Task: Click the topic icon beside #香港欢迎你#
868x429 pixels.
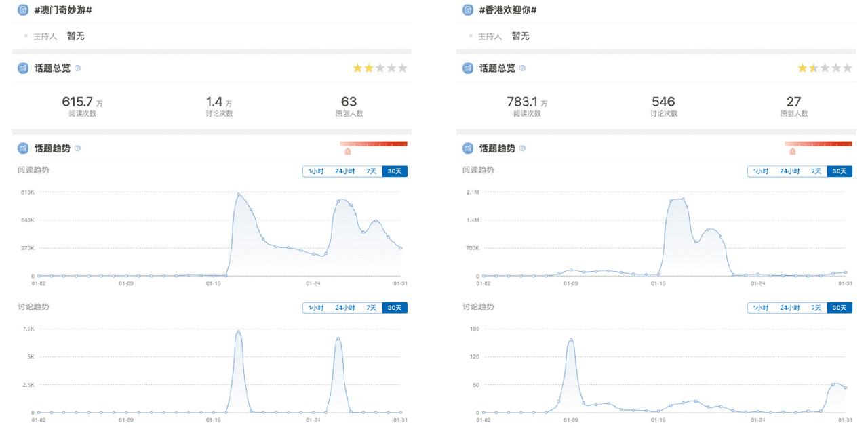Action: (x=468, y=10)
